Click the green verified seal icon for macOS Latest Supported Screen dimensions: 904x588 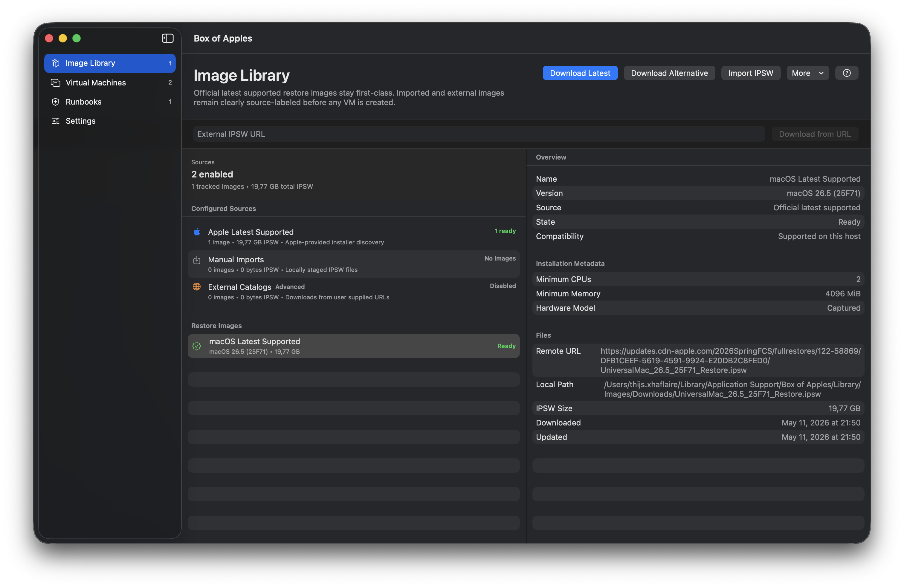click(197, 346)
